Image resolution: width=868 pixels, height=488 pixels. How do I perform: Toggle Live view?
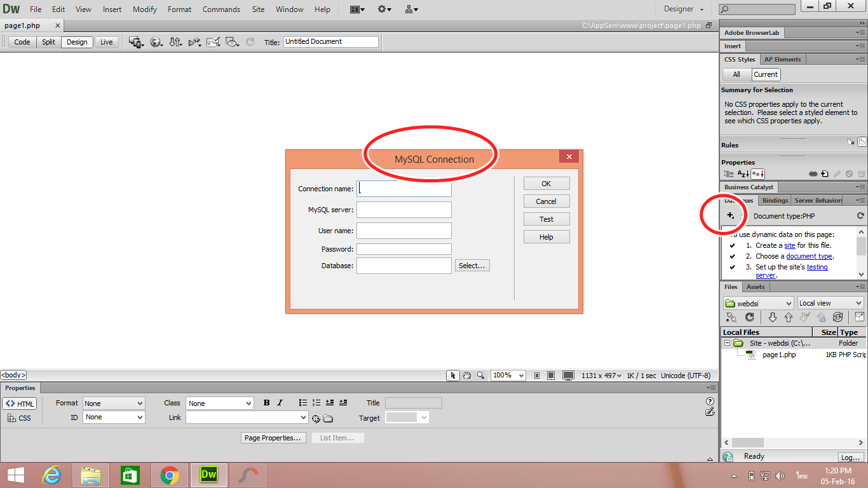coord(107,42)
